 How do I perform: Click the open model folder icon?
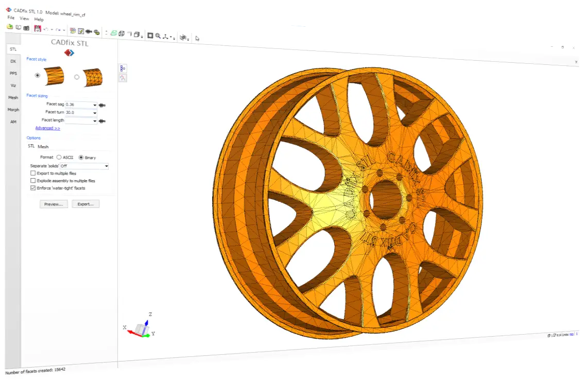tap(10, 27)
